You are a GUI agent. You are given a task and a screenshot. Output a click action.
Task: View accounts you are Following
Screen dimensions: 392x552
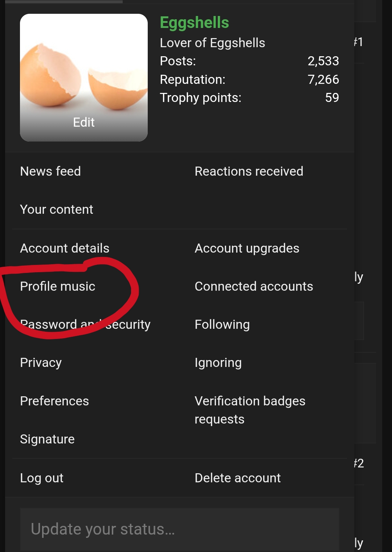(x=222, y=324)
